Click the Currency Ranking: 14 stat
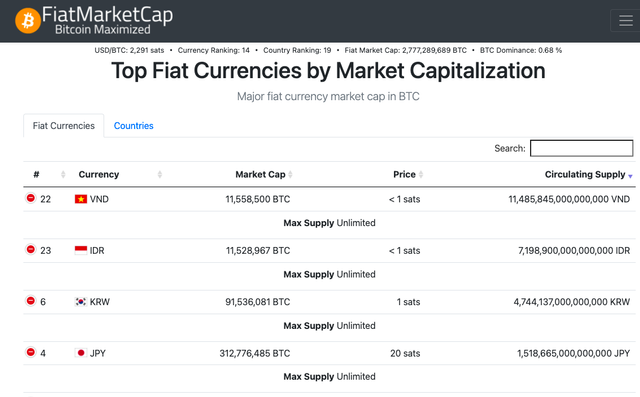The image size is (640, 397). 213,50
